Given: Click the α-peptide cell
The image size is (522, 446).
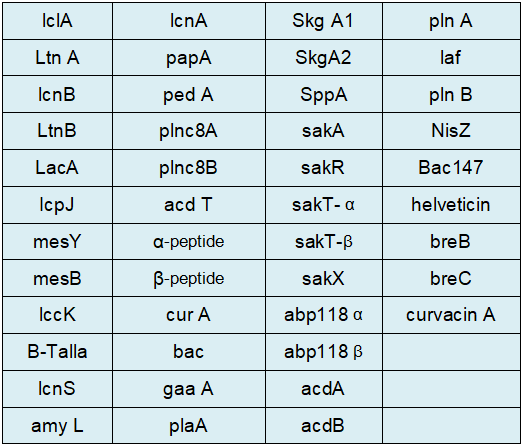Looking at the screenshot, I should pyautogui.click(x=189, y=242).
